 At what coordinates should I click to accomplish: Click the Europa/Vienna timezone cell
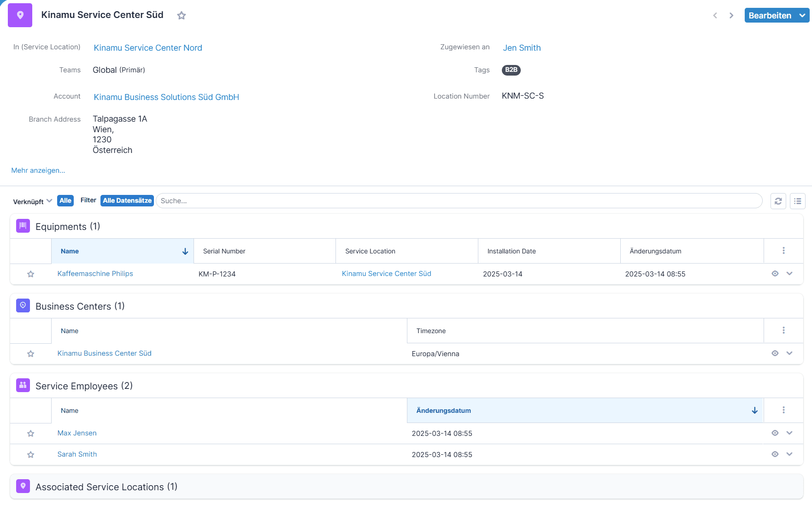(x=435, y=354)
